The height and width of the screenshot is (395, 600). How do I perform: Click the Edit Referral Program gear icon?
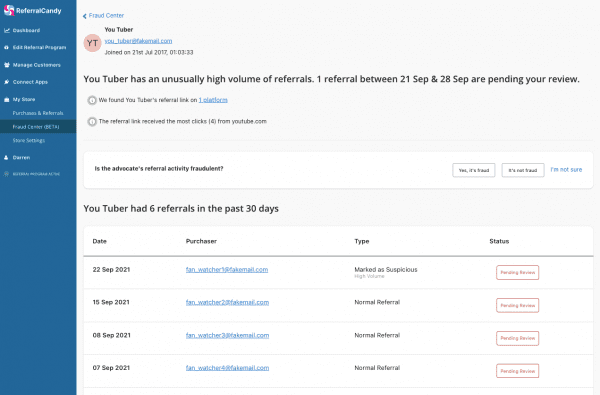pyautogui.click(x=7, y=47)
